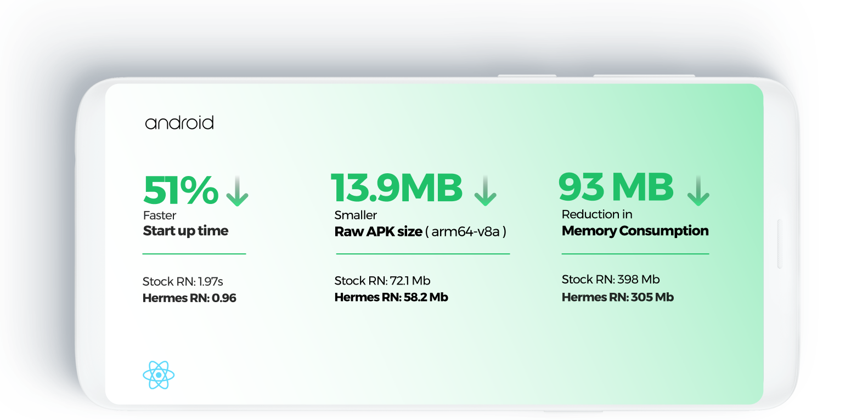Click the Start up time label
The width and height of the screenshot is (868, 420).
click(x=185, y=231)
